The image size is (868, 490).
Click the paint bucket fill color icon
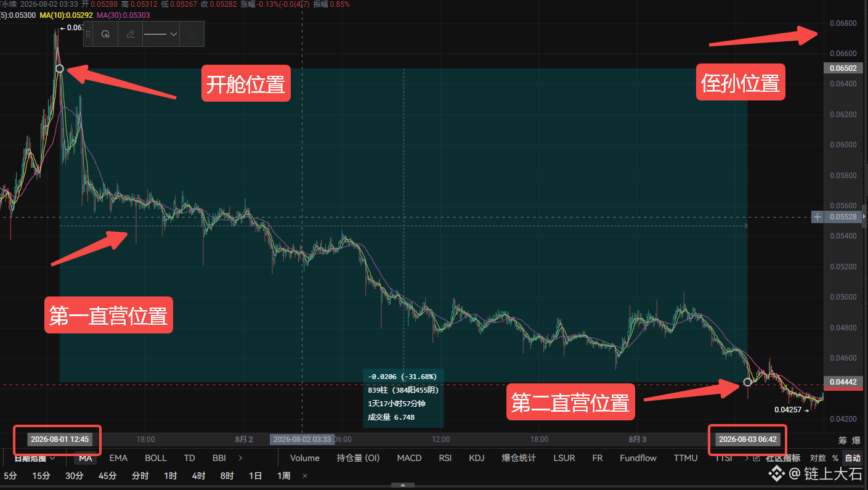193,35
